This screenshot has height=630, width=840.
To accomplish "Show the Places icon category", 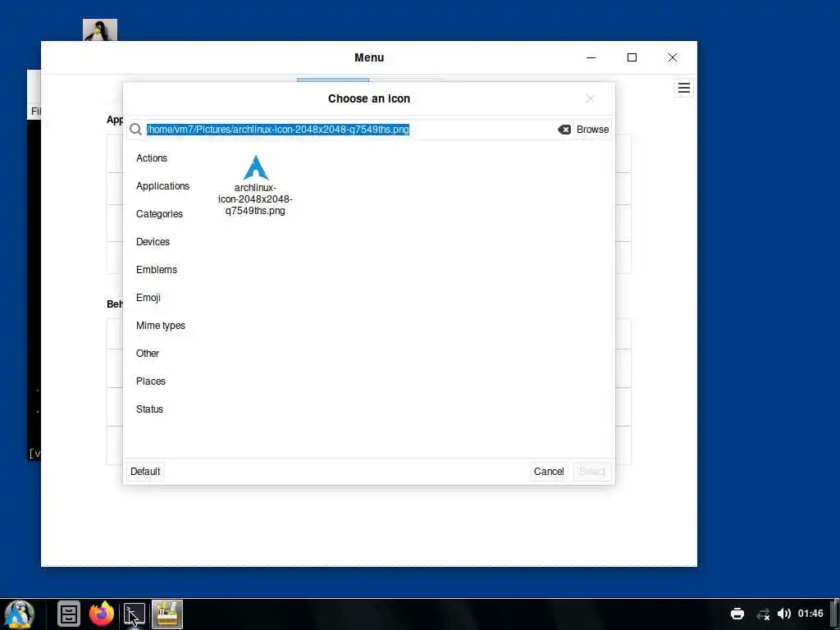I will [x=151, y=381].
